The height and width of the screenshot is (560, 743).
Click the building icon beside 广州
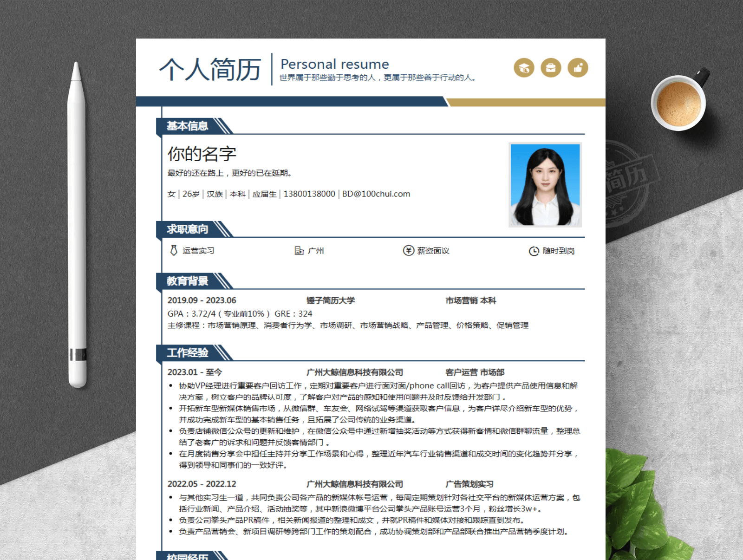[299, 251]
